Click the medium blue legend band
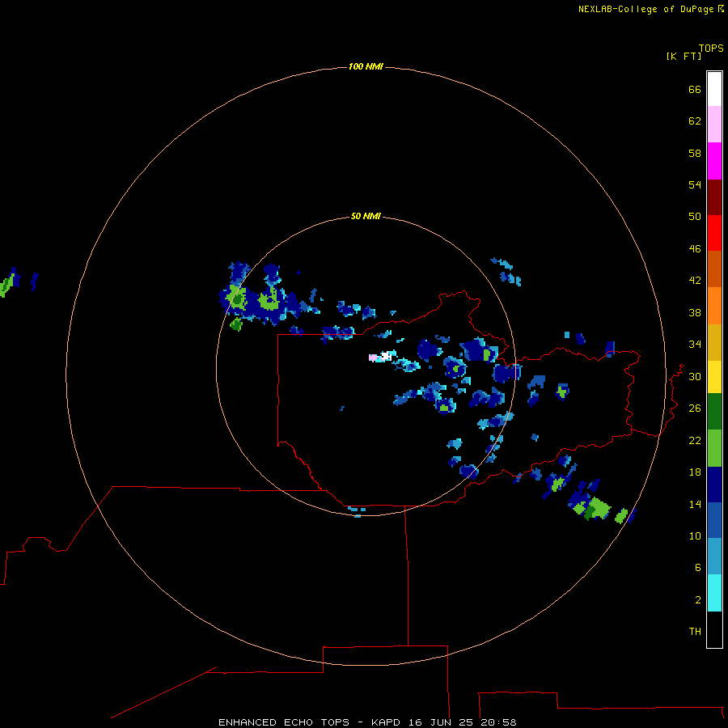 (x=714, y=520)
